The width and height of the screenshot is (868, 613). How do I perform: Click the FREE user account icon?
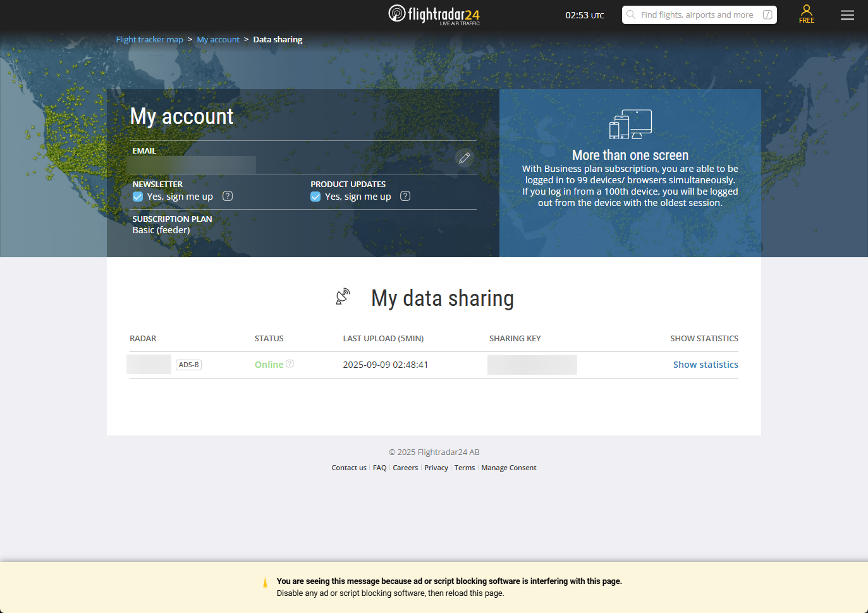tap(806, 14)
